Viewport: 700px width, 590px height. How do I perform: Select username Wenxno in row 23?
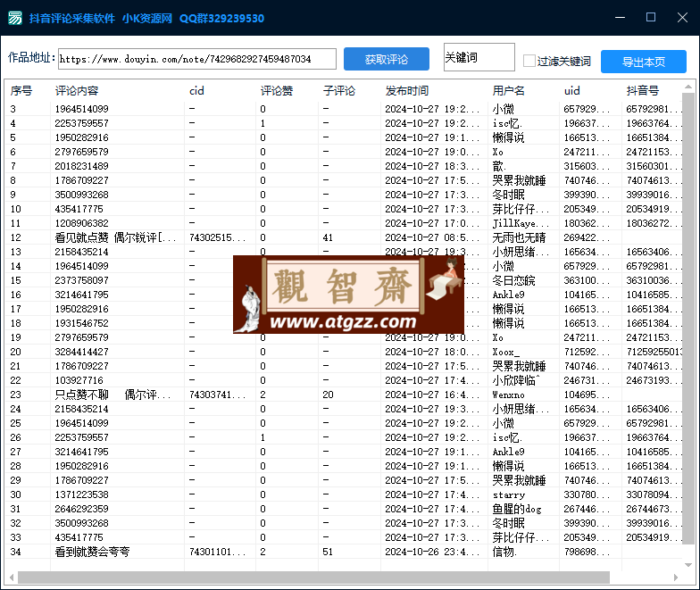508,395
